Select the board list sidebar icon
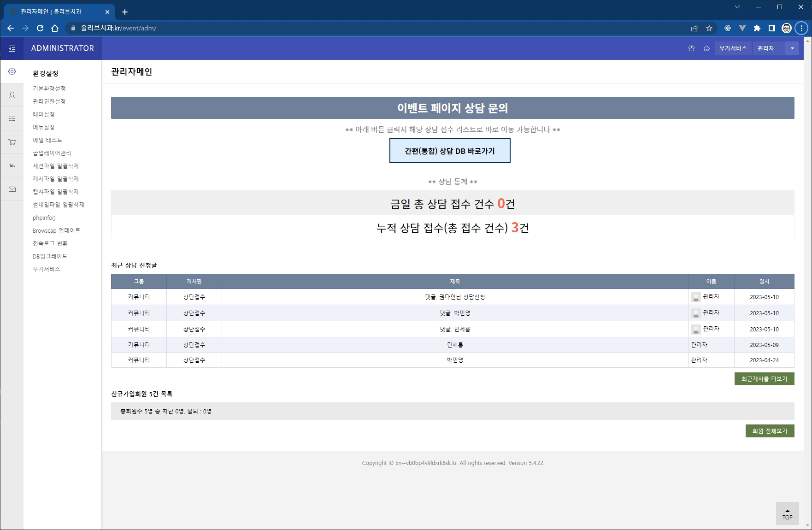 click(x=12, y=118)
